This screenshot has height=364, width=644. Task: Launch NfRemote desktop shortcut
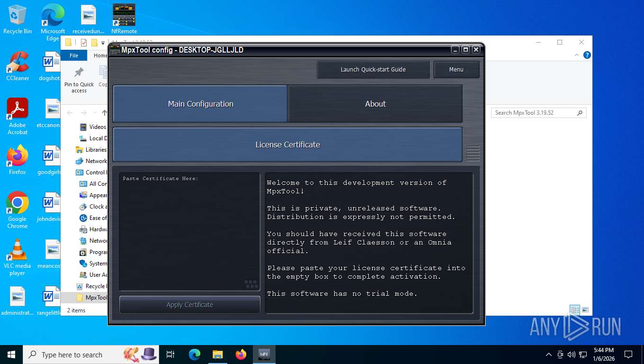point(124,19)
